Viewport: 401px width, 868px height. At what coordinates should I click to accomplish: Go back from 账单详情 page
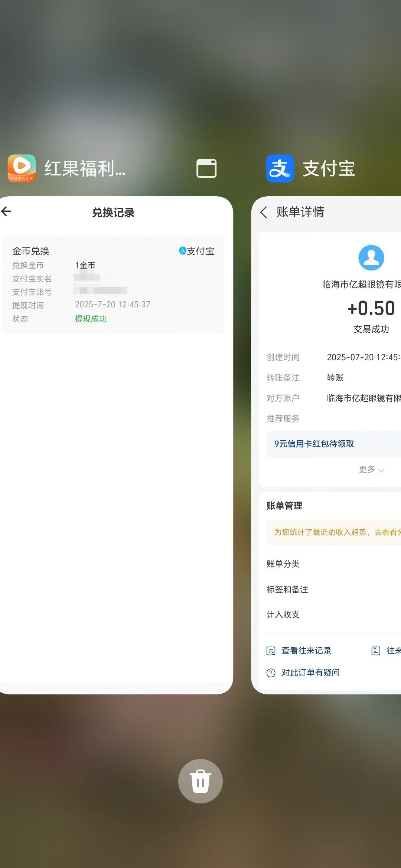[x=264, y=212]
